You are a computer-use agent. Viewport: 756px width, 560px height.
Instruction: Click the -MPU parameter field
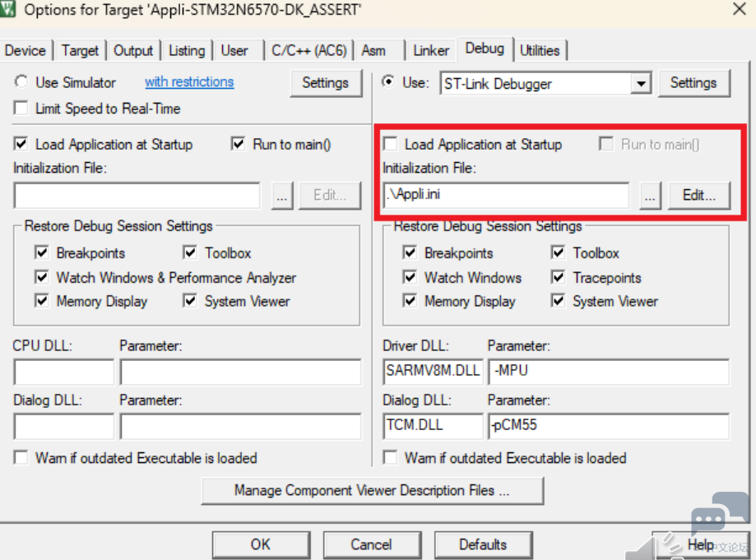point(609,372)
